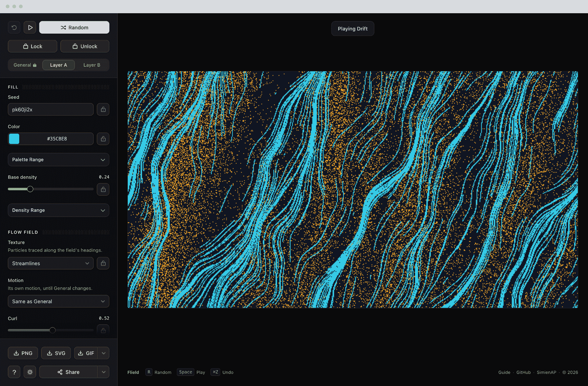
Task: Visit the SimienAP link
Action: (x=546, y=372)
